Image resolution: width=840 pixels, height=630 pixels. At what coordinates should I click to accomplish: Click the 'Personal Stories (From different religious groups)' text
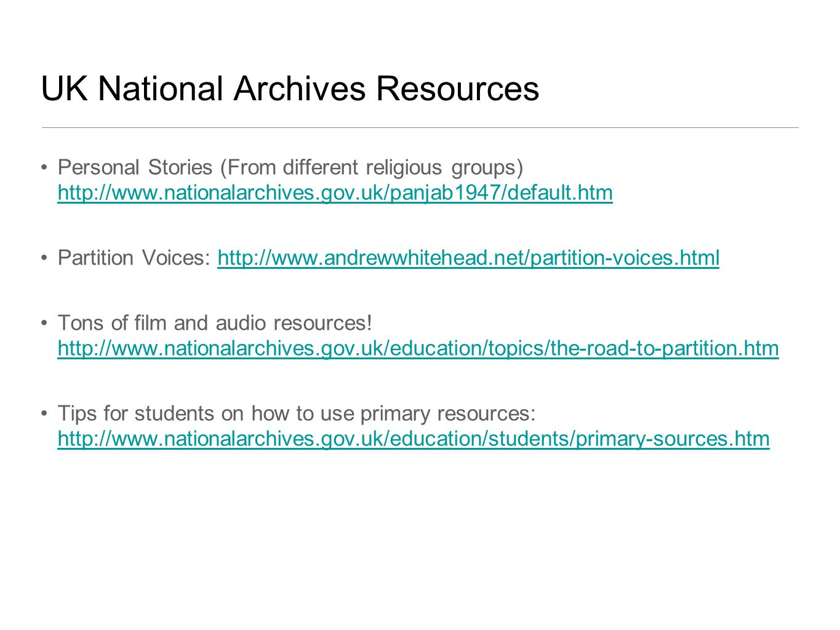(x=290, y=167)
